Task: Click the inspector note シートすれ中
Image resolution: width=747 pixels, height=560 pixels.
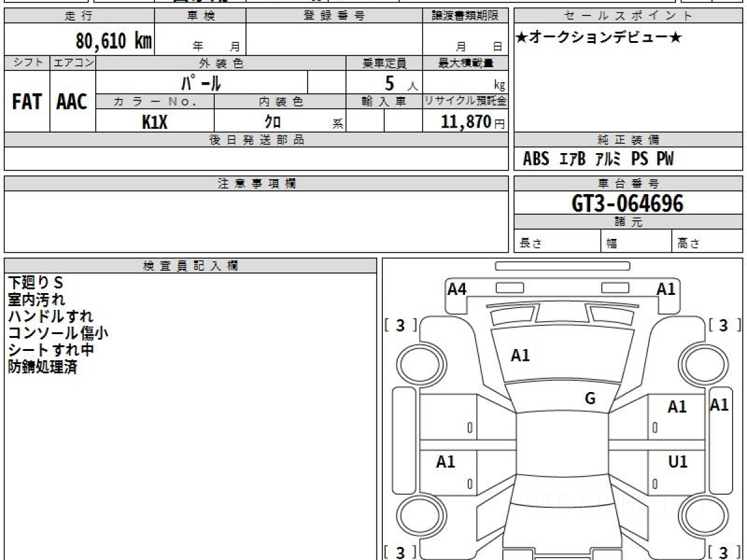Action: 51,350
